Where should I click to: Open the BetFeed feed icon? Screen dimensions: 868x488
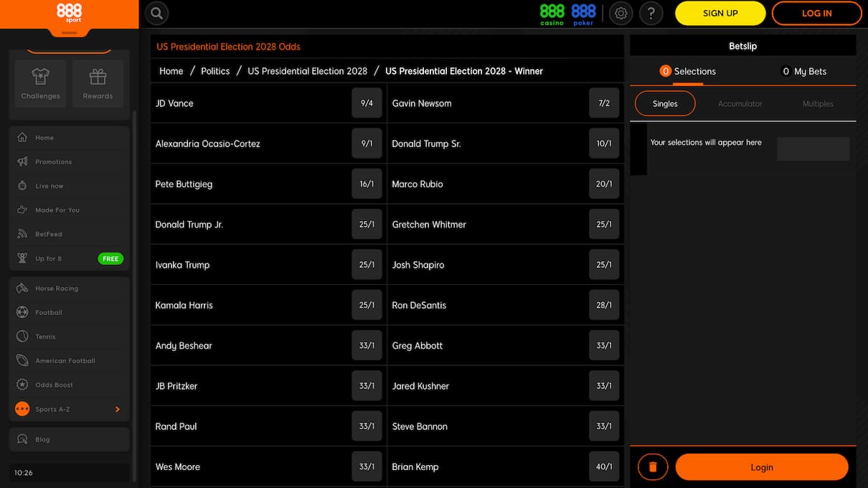coord(22,233)
